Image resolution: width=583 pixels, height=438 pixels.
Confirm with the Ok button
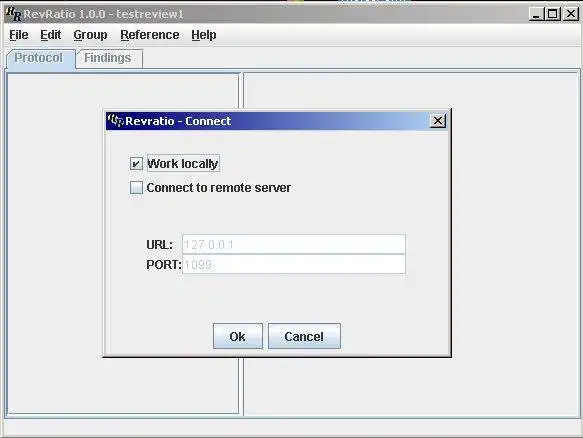coord(238,336)
